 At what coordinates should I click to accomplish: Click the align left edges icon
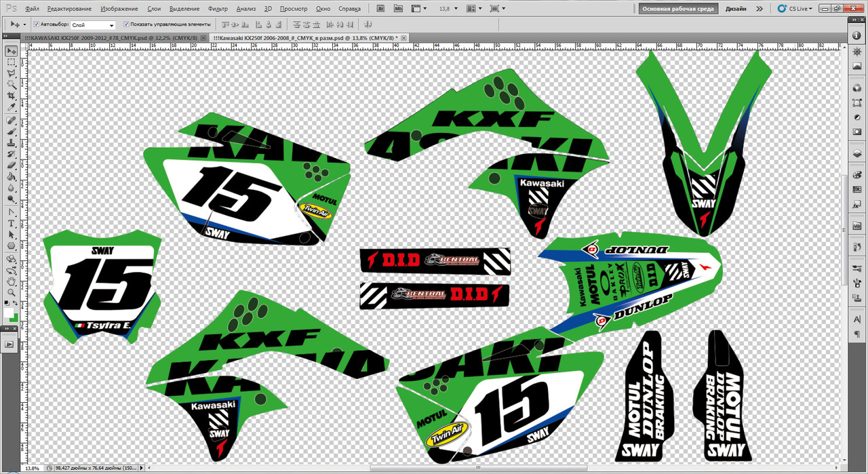coord(258,24)
